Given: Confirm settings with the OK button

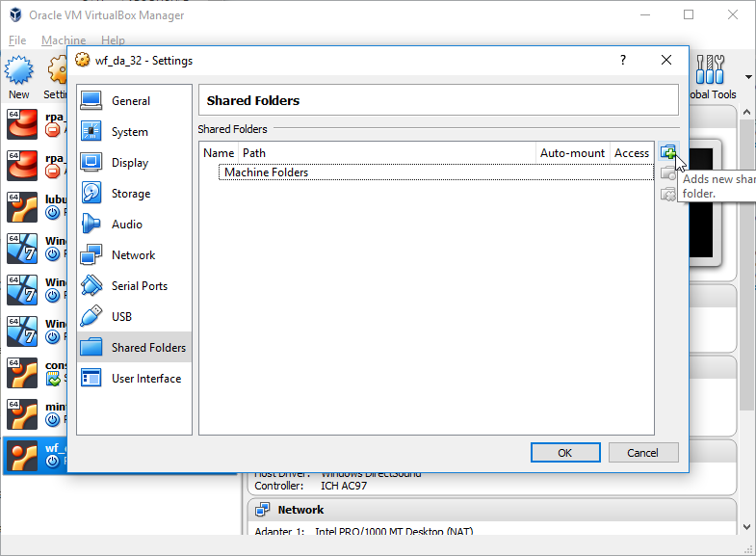Looking at the screenshot, I should [x=565, y=452].
